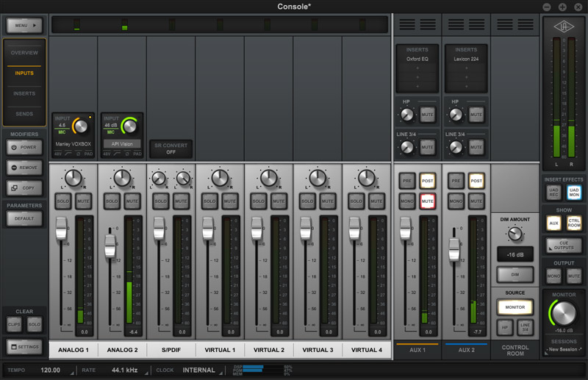Enable UAD MON insert effects mode
The image size is (588, 380).
point(574,193)
